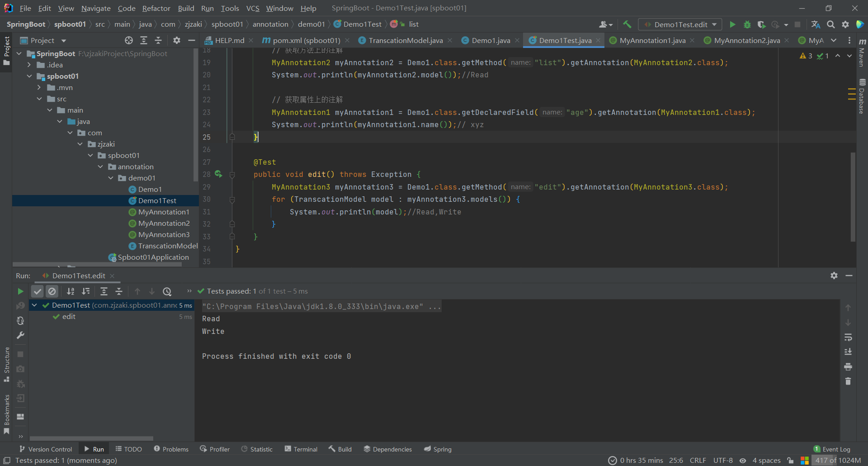The height and width of the screenshot is (466, 868).
Task: Open Terminal tool window
Action: pos(301,449)
